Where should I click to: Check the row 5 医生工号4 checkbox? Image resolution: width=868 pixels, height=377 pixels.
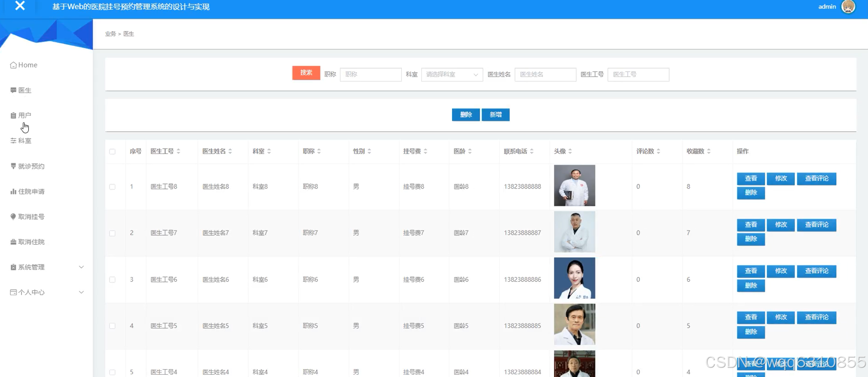tap(112, 372)
